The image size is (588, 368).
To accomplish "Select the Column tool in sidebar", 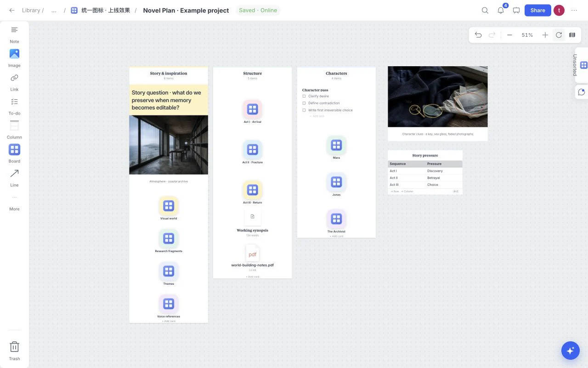I will pyautogui.click(x=14, y=130).
